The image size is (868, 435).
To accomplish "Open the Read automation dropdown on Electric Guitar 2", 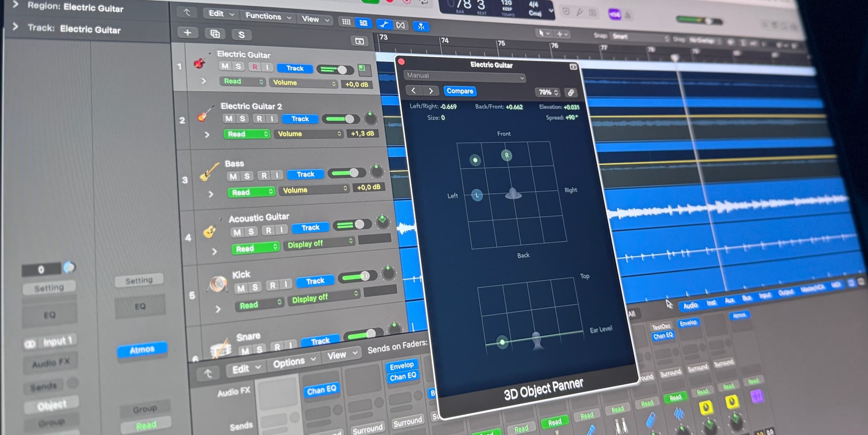I will 247,134.
